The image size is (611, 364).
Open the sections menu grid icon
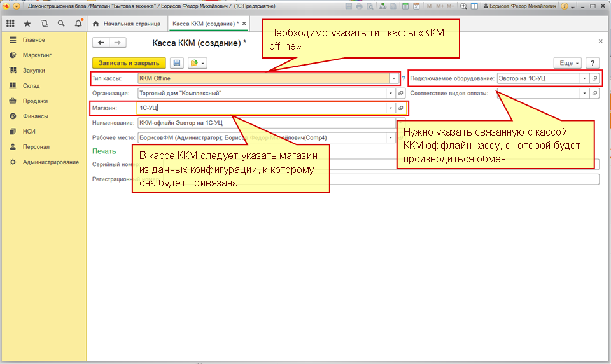pos(11,24)
